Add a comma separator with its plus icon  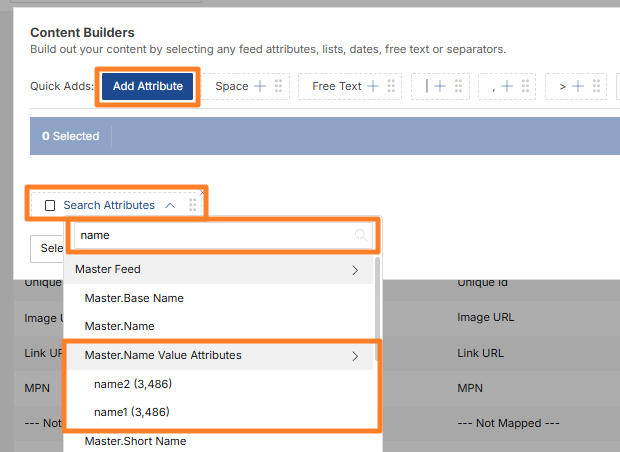coord(507,87)
